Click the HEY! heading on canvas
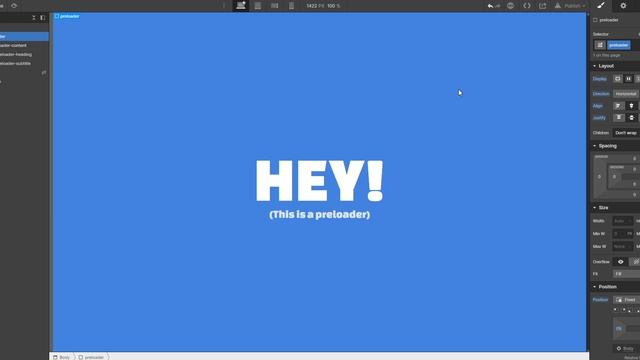The width and height of the screenshot is (640, 360). pyautogui.click(x=320, y=180)
